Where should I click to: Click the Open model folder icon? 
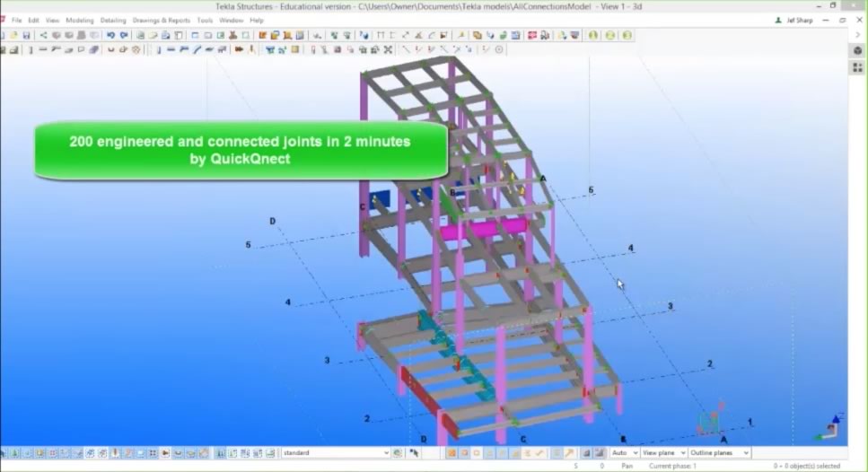pyautogui.click(x=15, y=35)
